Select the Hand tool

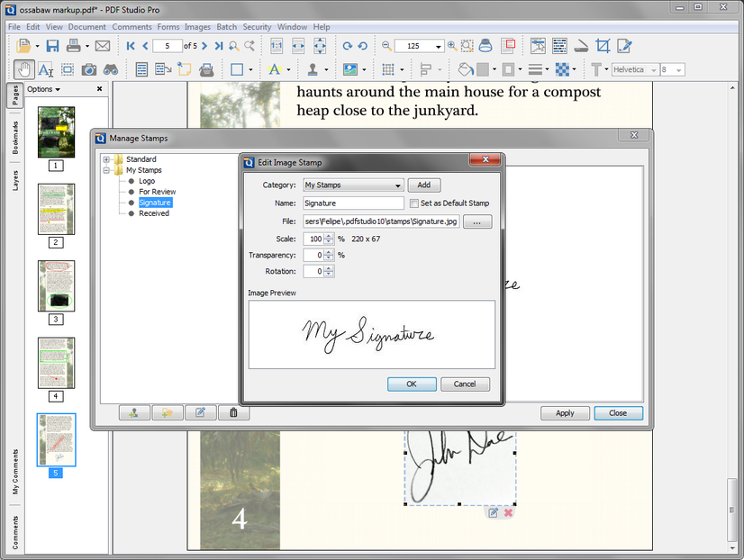[x=24, y=69]
